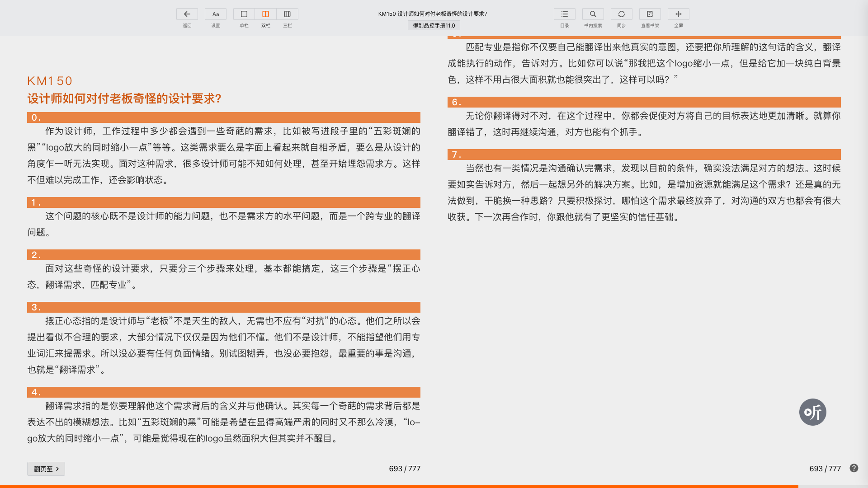Image resolution: width=868 pixels, height=488 pixels.
Task: Open the table of contents (目录) icon
Action: (x=564, y=14)
